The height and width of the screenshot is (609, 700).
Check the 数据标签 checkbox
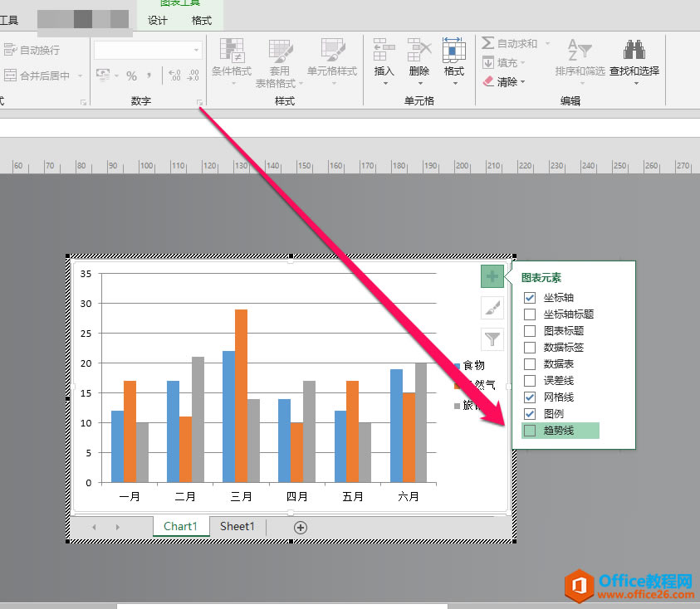530,347
